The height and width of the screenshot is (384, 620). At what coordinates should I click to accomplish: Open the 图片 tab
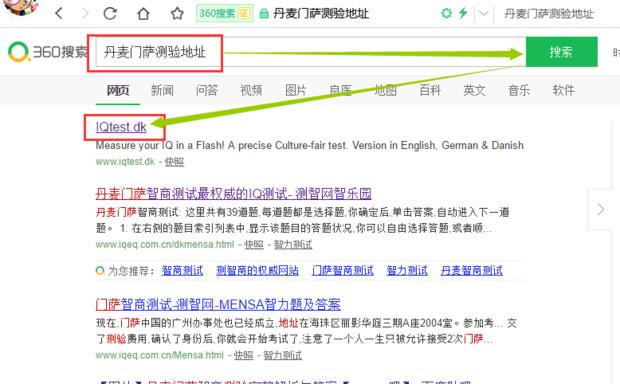point(296,90)
